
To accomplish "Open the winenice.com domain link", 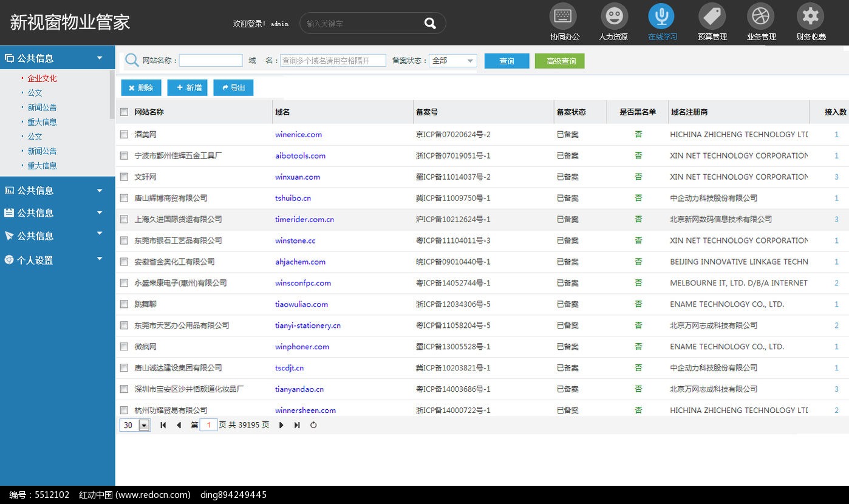I will tap(298, 134).
